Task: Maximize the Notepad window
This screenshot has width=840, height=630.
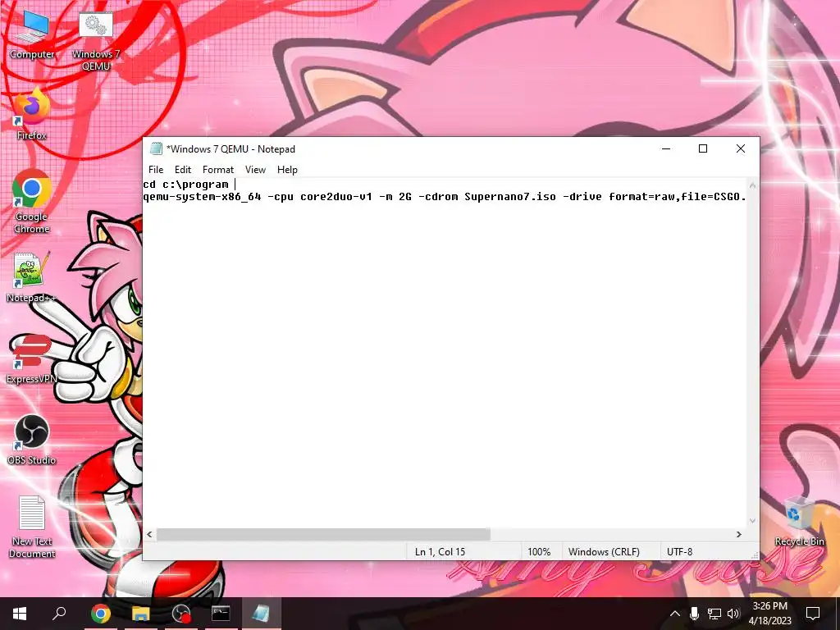Action: click(703, 149)
